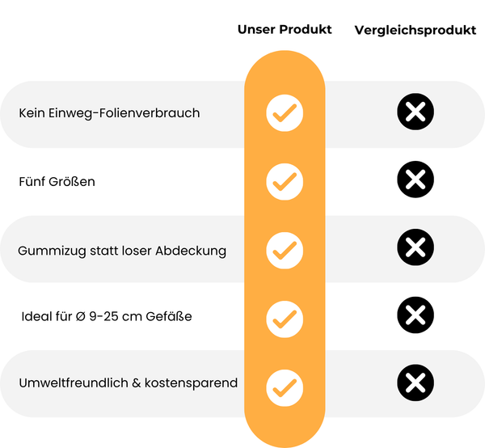Select the Vergleichsprodukt column header
This screenshot has width=485, height=448.
click(415, 31)
